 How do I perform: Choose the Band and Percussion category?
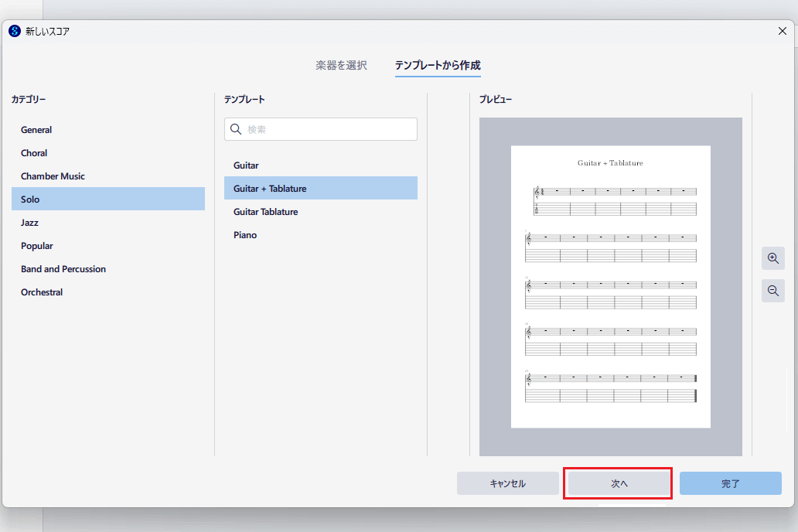[63, 269]
